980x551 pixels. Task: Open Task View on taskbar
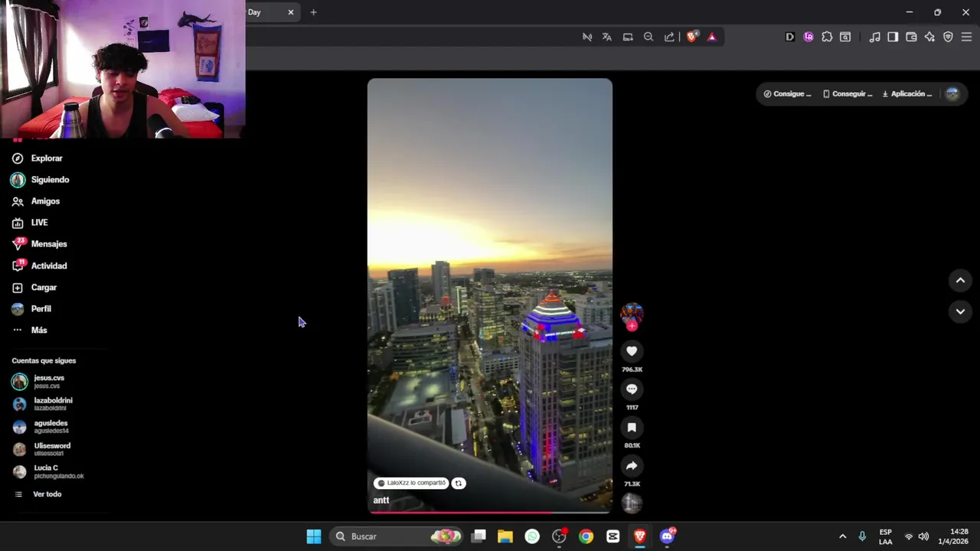pyautogui.click(x=479, y=536)
